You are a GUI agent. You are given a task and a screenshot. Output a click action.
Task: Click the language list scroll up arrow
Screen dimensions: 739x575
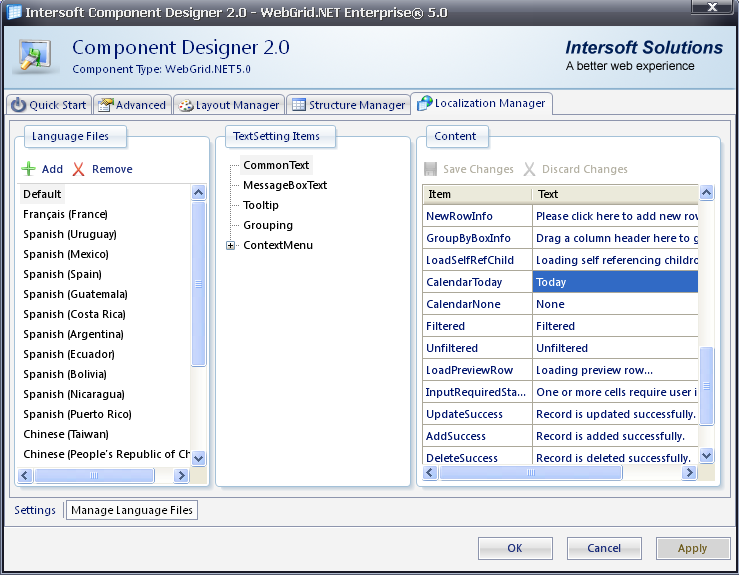pyautogui.click(x=199, y=192)
